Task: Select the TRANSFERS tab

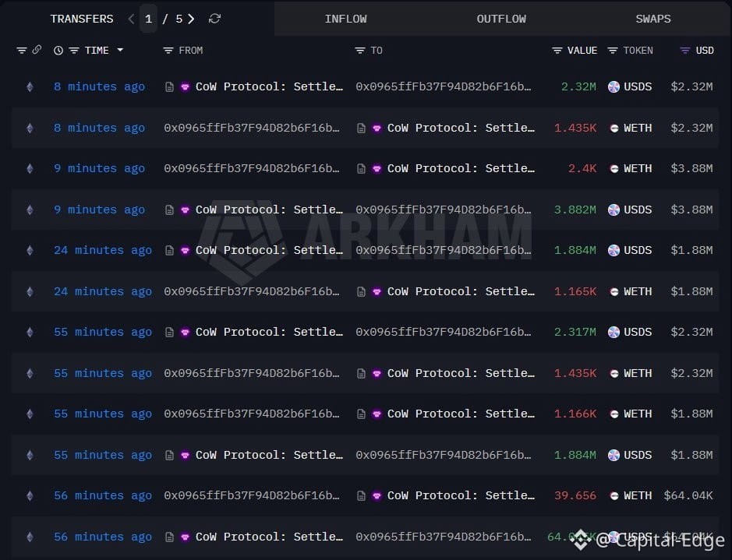Action: point(82,19)
